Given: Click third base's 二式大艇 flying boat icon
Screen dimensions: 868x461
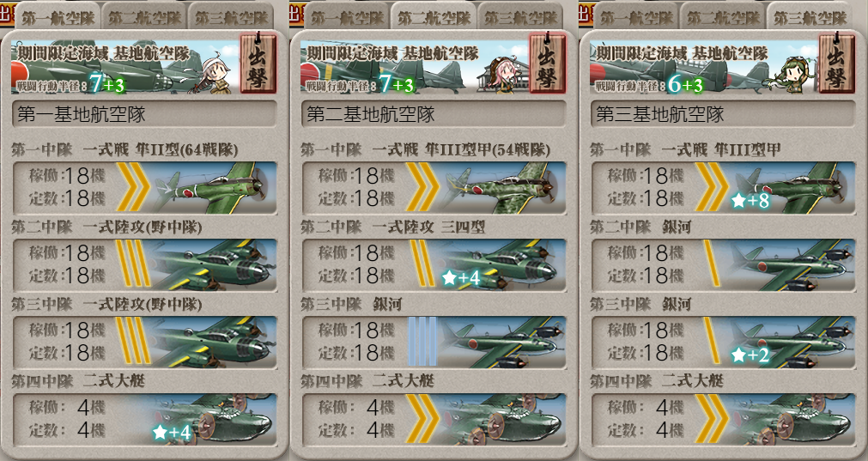Looking at the screenshot, I should (x=792, y=419).
